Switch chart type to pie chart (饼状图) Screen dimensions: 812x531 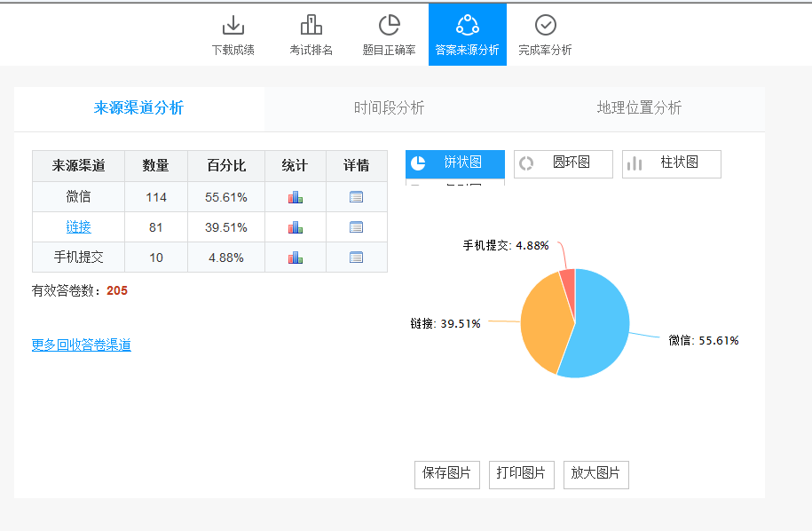point(455,163)
